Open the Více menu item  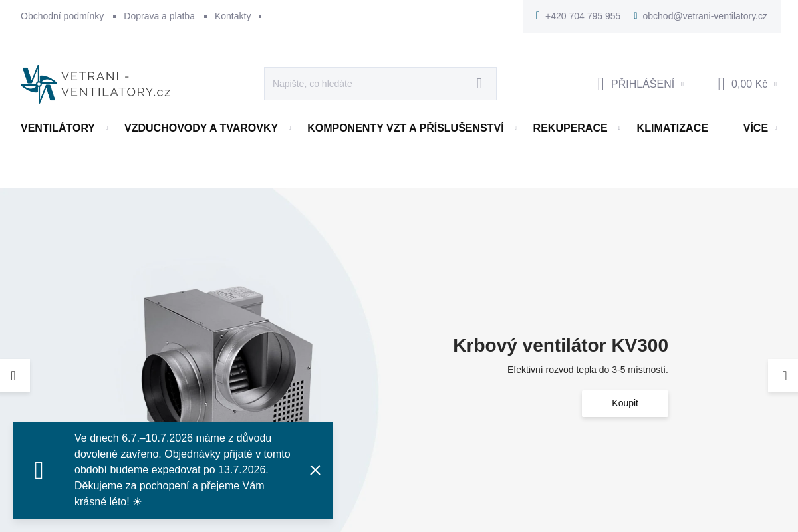(x=755, y=128)
